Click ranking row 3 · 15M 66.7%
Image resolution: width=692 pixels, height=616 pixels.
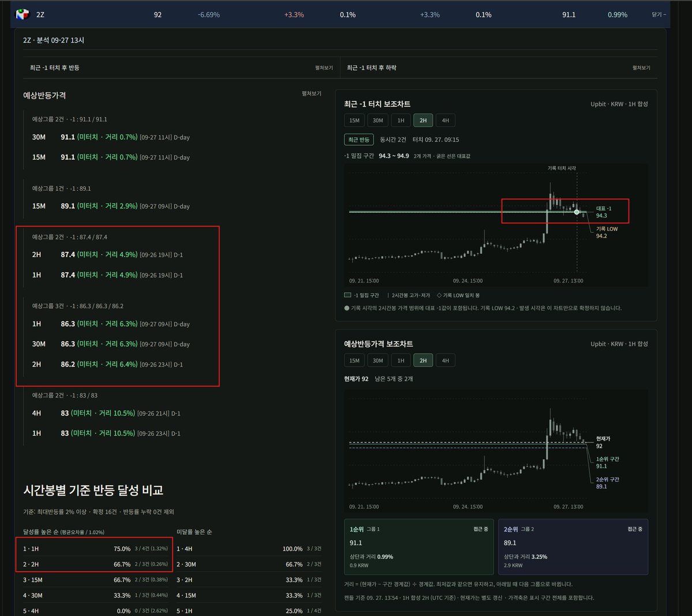coord(96,580)
